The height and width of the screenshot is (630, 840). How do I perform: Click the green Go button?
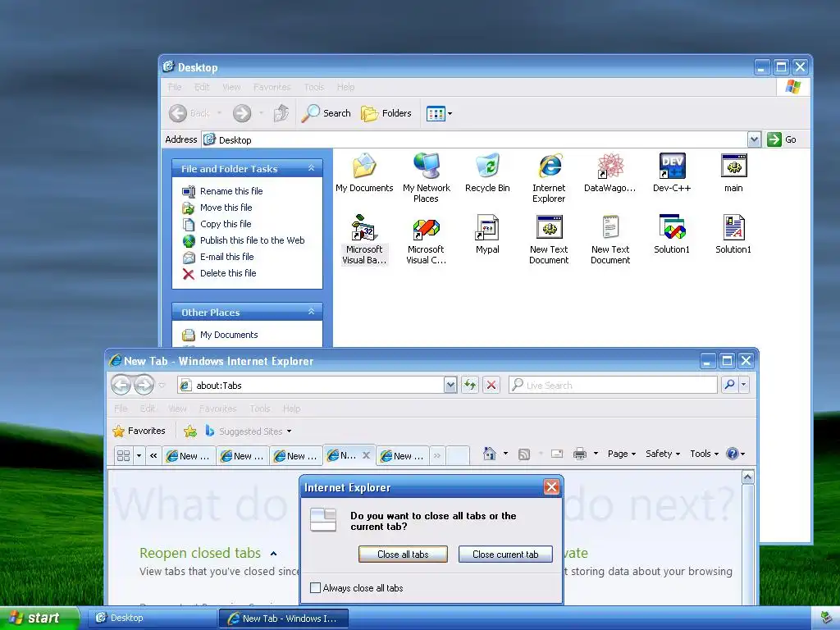pyautogui.click(x=782, y=139)
